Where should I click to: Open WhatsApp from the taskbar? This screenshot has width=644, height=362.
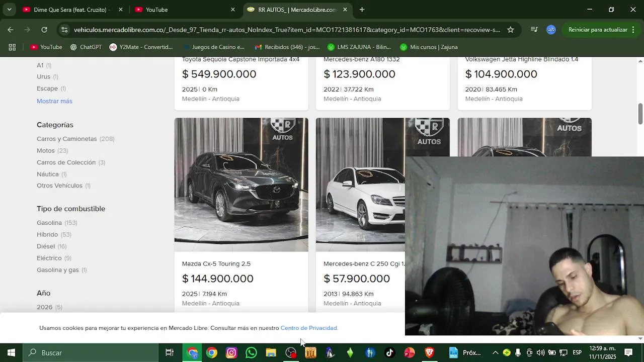251,353
